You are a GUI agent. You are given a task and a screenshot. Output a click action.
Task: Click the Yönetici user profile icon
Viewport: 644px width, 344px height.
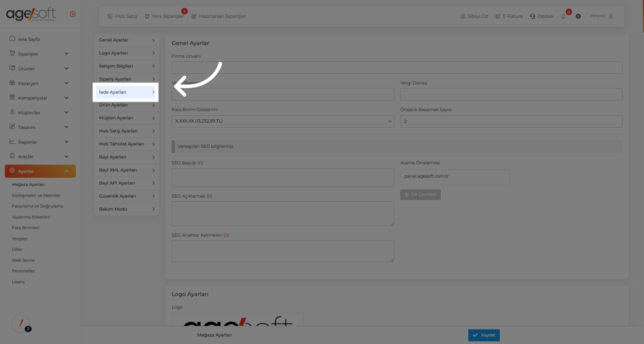coord(611,16)
